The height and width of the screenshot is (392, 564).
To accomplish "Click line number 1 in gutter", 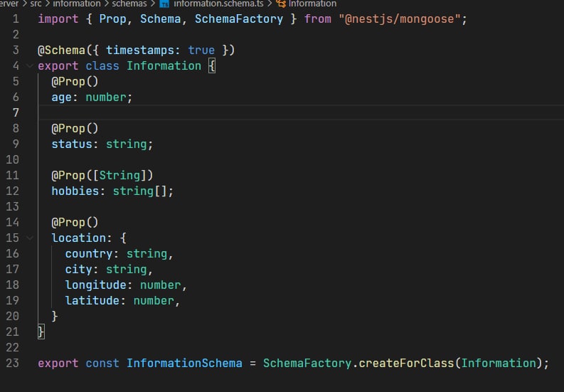I will tap(15, 18).
